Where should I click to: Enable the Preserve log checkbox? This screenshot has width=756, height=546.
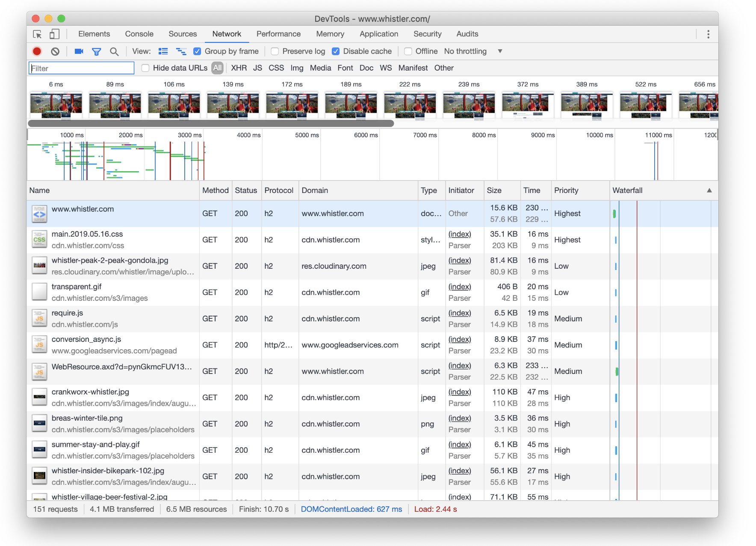coord(275,51)
